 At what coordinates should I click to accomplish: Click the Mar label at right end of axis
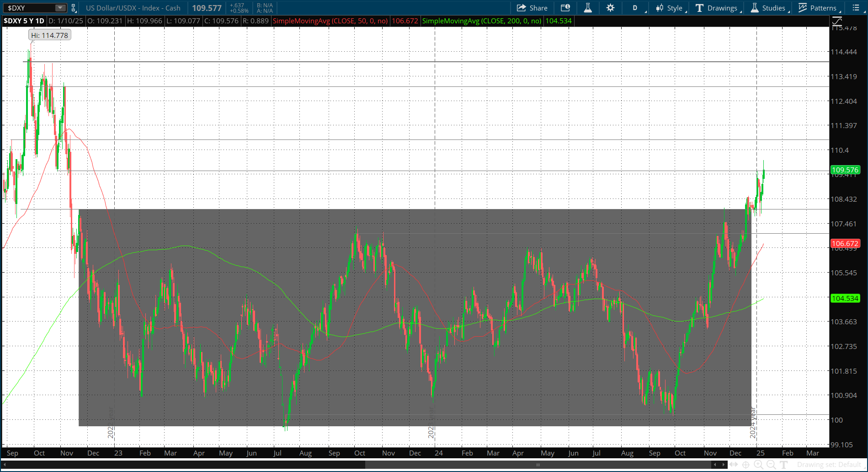tap(812, 453)
